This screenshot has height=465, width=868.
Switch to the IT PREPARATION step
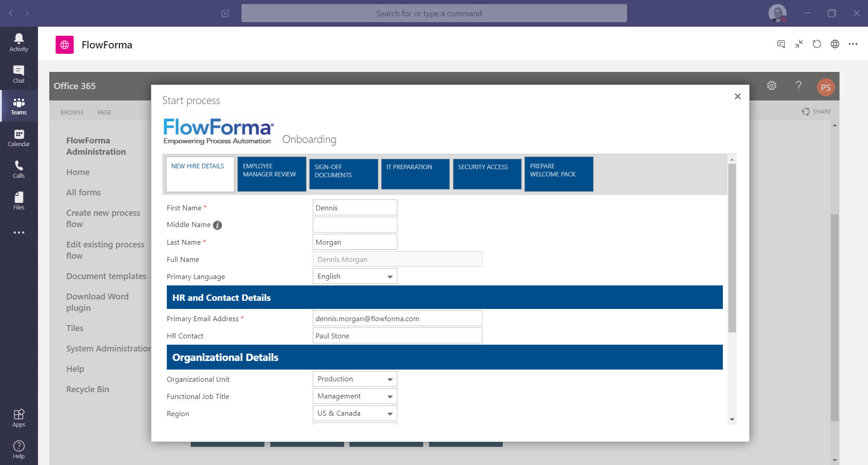click(x=415, y=174)
